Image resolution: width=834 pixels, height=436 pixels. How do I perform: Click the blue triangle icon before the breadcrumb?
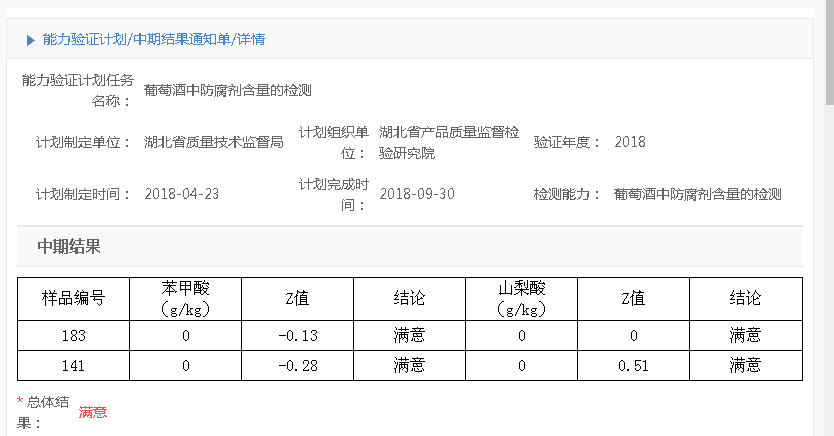pos(30,40)
